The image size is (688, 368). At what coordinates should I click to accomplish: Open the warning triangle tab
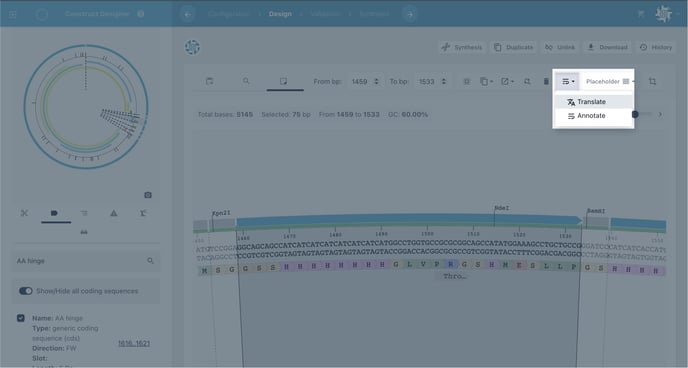coord(114,213)
